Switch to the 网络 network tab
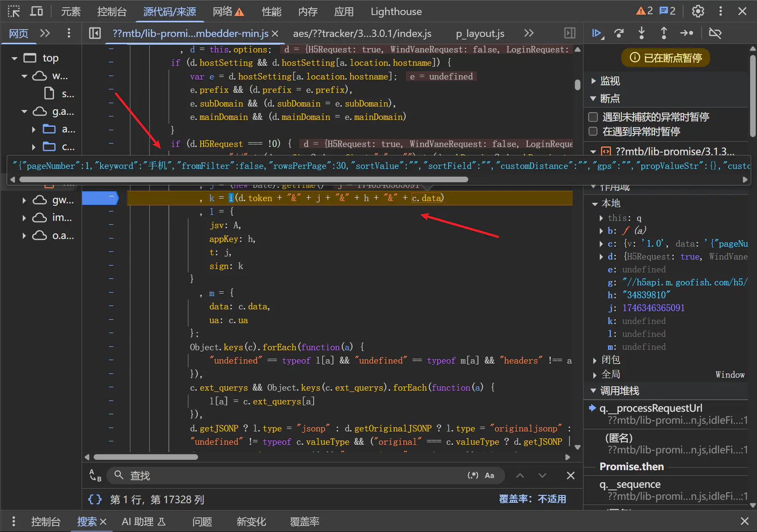757x532 pixels. (x=223, y=12)
